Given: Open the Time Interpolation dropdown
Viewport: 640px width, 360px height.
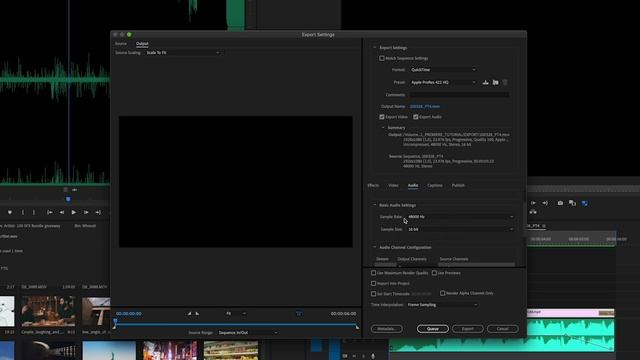Looking at the screenshot, I should (x=442, y=305).
